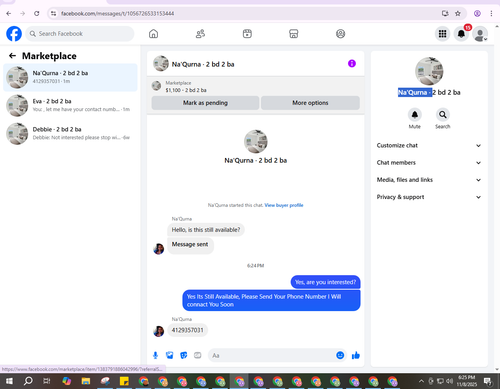Reload the page with browser refresh icon

tap(37, 13)
